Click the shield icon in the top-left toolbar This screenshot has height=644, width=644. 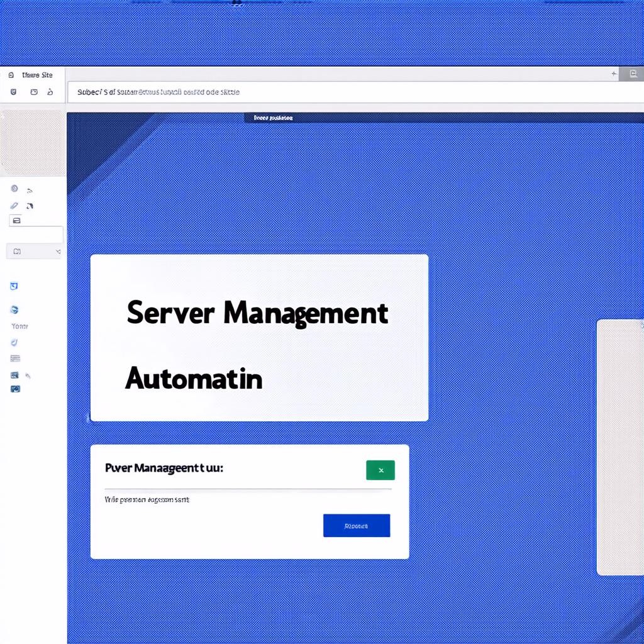(x=13, y=92)
